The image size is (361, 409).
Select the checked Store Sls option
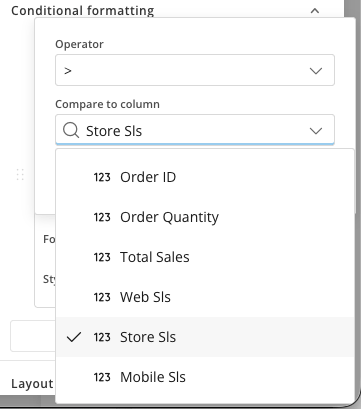tap(205, 337)
